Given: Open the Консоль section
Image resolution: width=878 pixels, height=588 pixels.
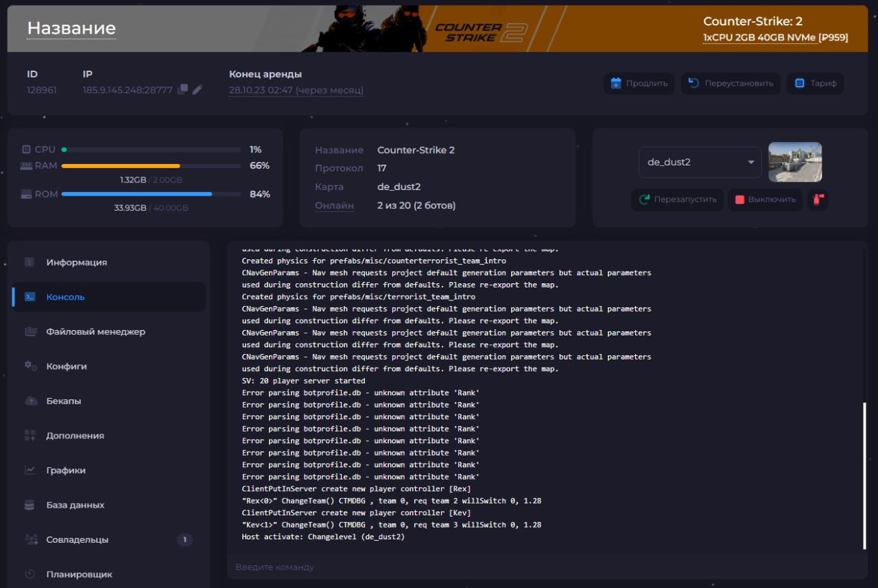Looking at the screenshot, I should [x=109, y=297].
